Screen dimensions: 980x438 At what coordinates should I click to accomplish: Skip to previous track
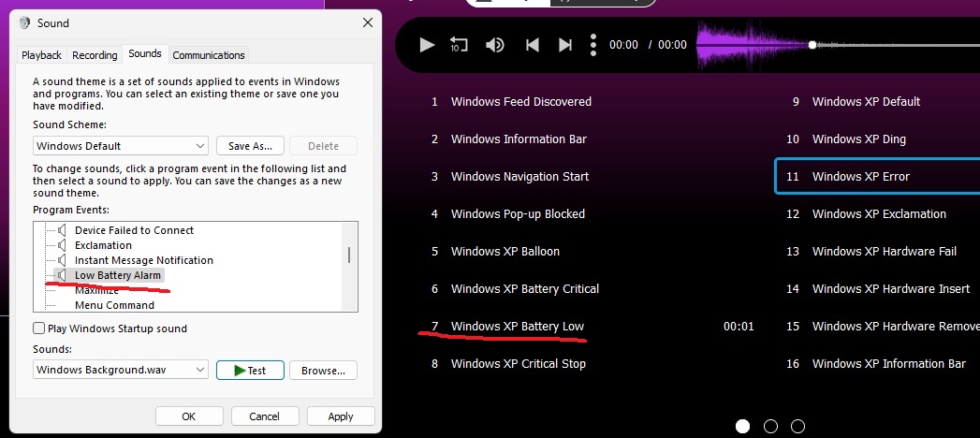(x=533, y=45)
